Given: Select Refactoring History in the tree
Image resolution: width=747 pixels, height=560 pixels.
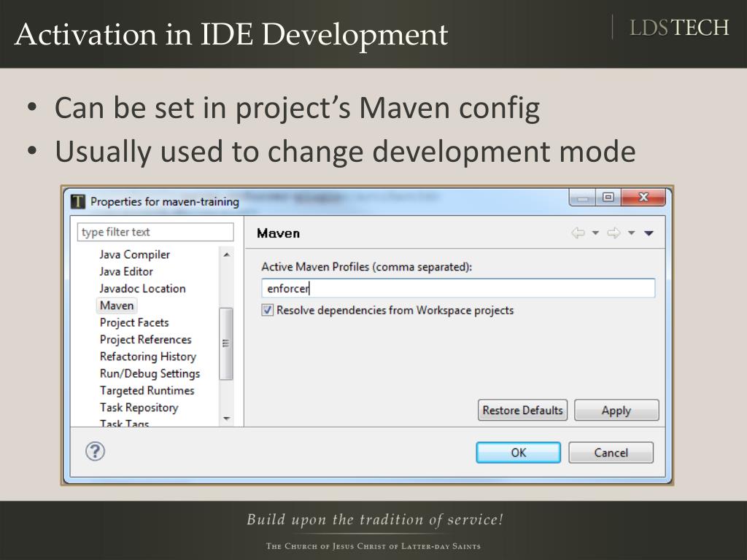Looking at the screenshot, I should pos(147,357).
